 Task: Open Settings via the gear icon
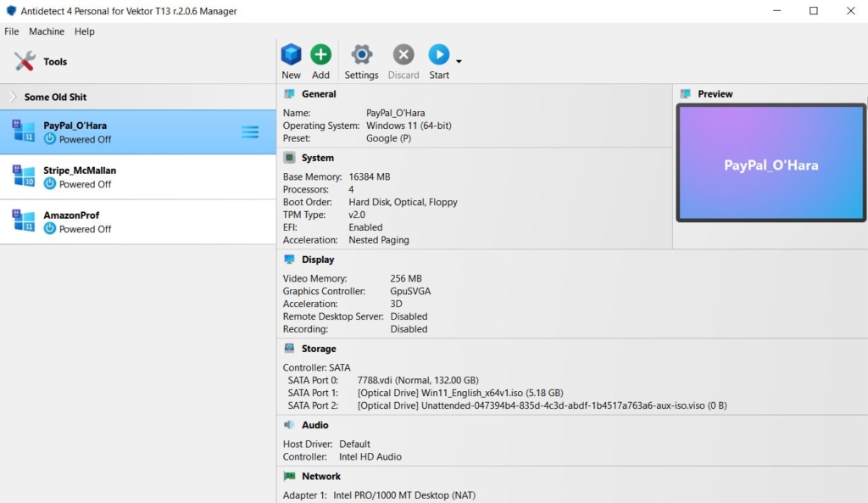(361, 56)
